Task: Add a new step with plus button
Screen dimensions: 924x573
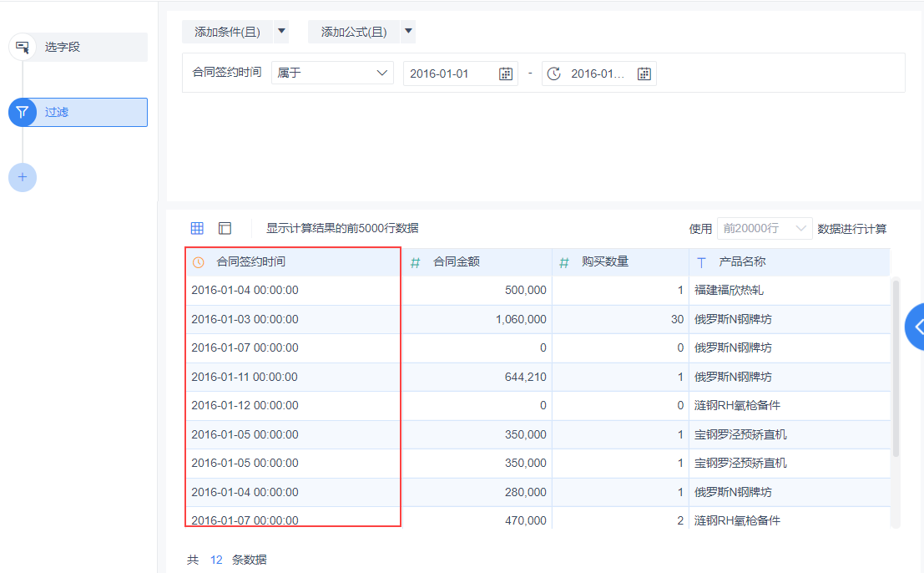Action: [x=23, y=177]
